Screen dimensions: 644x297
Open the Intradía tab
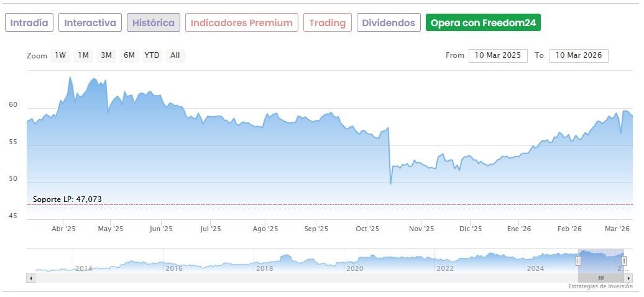coord(29,23)
